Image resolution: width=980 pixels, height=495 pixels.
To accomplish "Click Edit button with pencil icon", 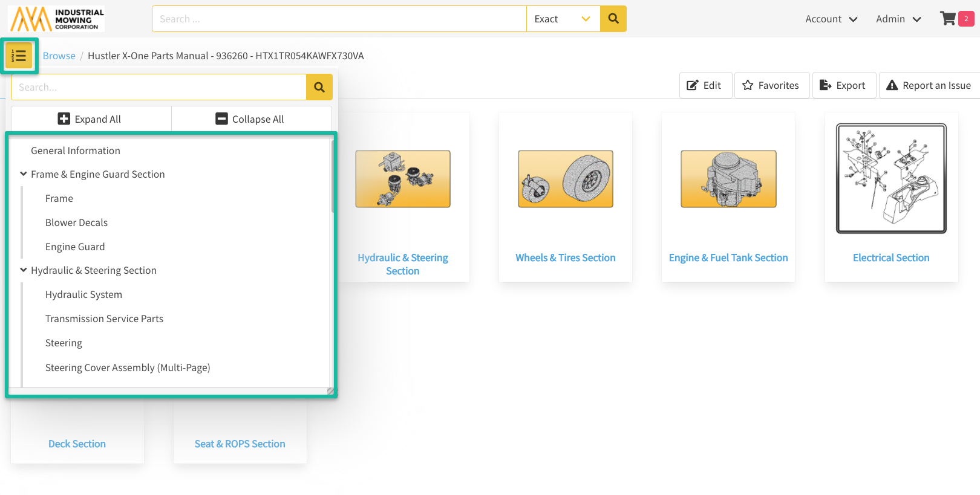I will (x=705, y=85).
